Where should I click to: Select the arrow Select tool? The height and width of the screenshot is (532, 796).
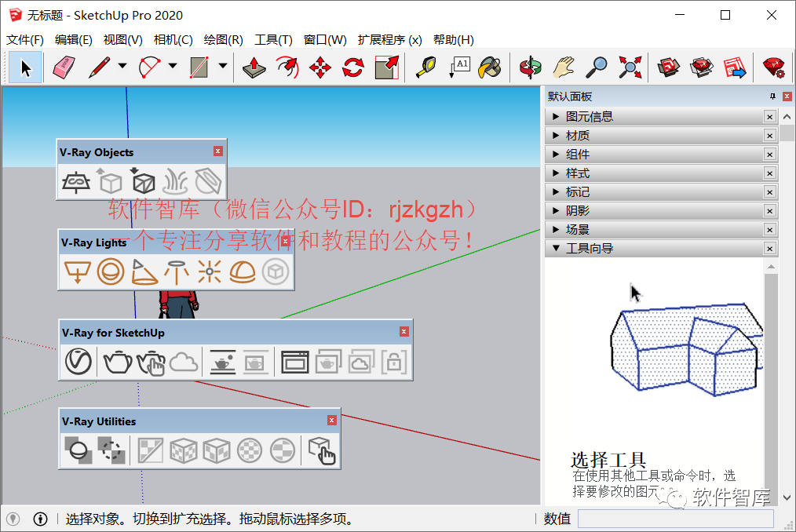click(25, 67)
